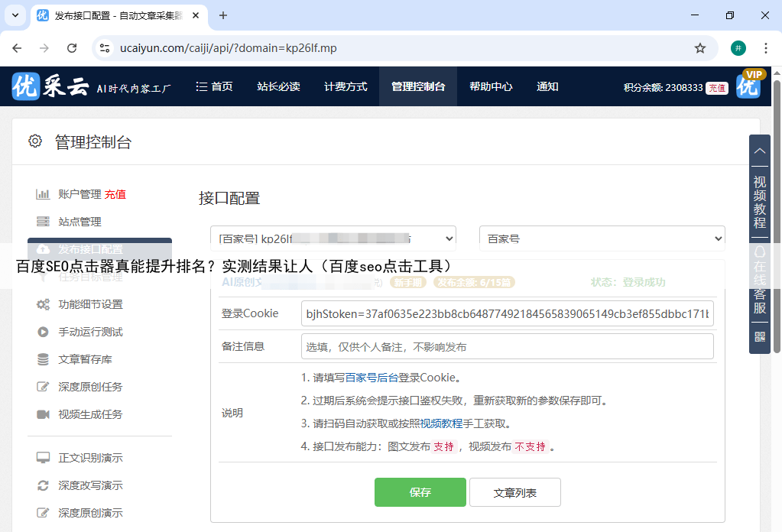The width and height of the screenshot is (782, 532).
Task: Reload the page with the refresh icon
Action: tap(72, 48)
